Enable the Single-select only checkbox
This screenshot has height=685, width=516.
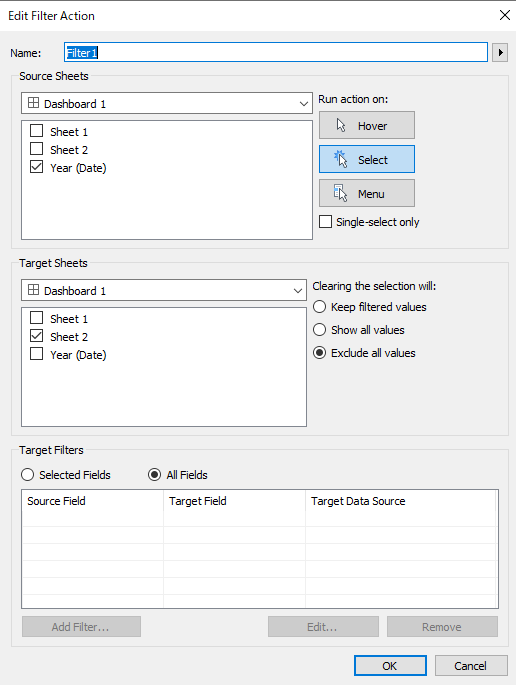tap(326, 221)
